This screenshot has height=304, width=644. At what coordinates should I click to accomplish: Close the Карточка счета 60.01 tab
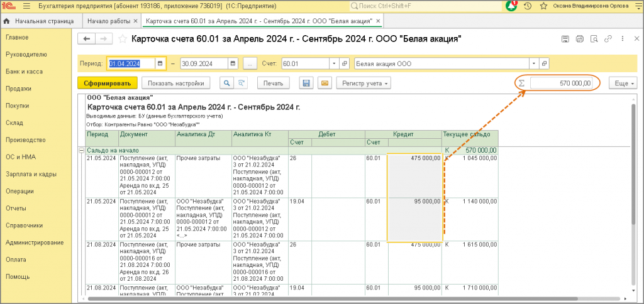(378, 21)
